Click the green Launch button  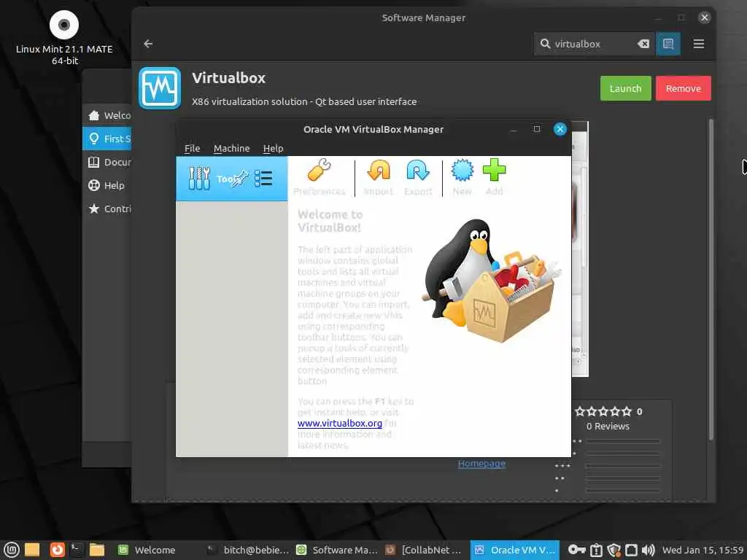click(625, 88)
